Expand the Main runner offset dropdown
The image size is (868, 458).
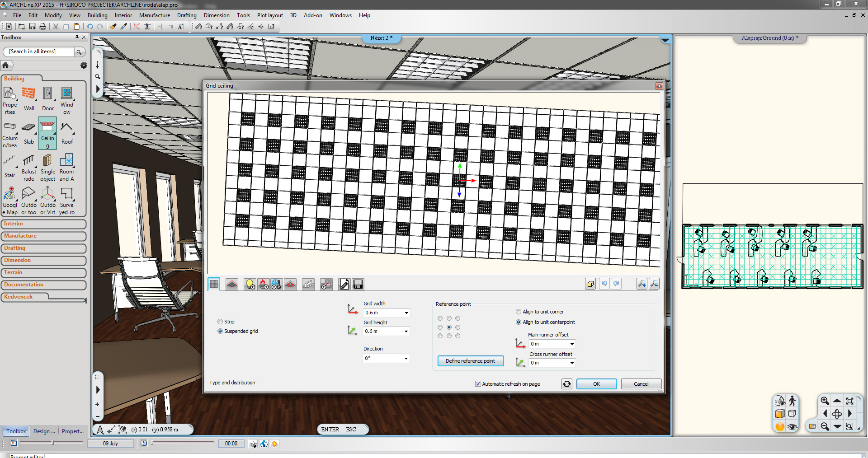tap(571, 344)
